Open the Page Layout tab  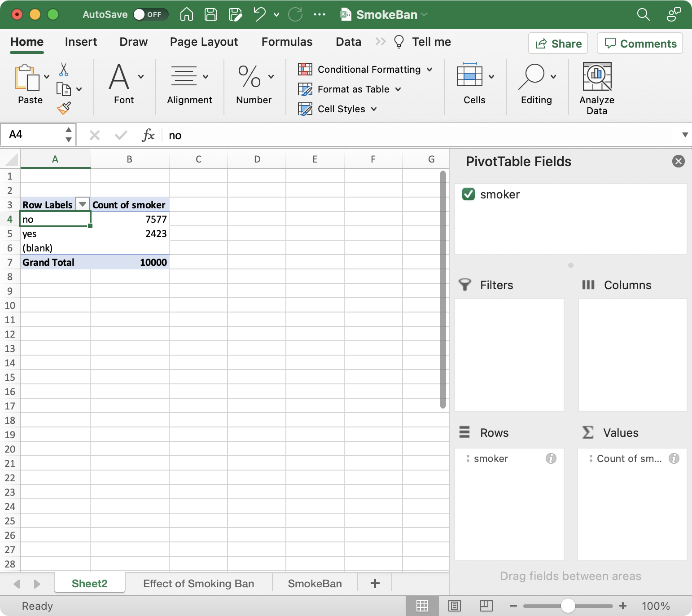(x=204, y=42)
